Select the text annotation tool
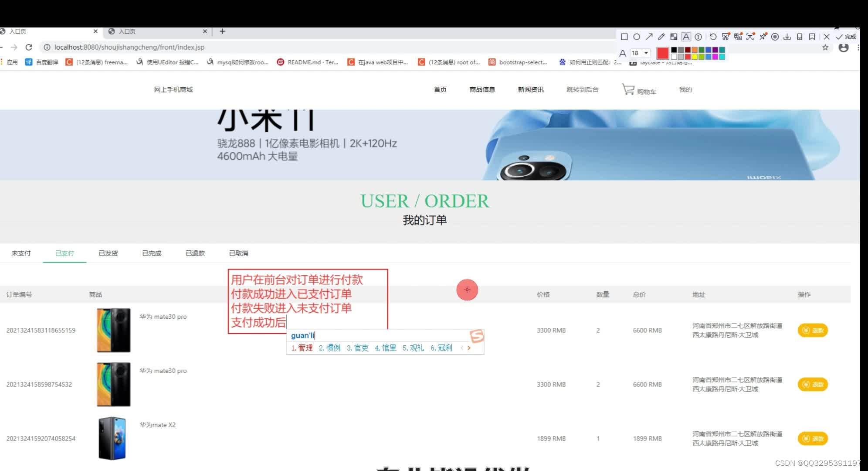 pos(686,37)
